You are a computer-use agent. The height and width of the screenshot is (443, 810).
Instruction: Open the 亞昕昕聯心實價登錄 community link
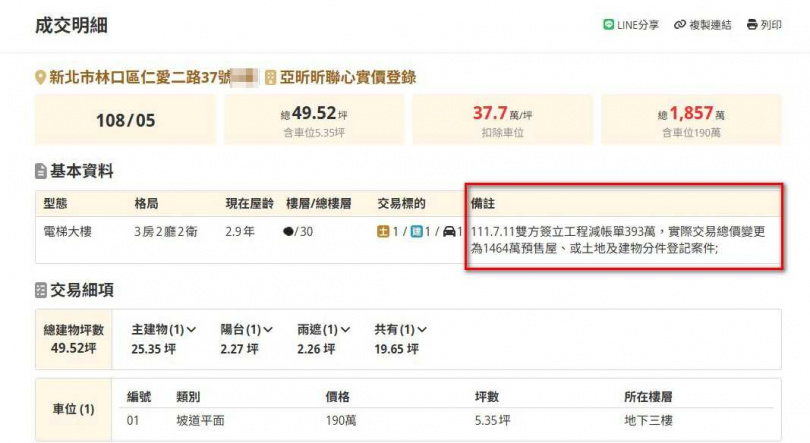coord(348,78)
